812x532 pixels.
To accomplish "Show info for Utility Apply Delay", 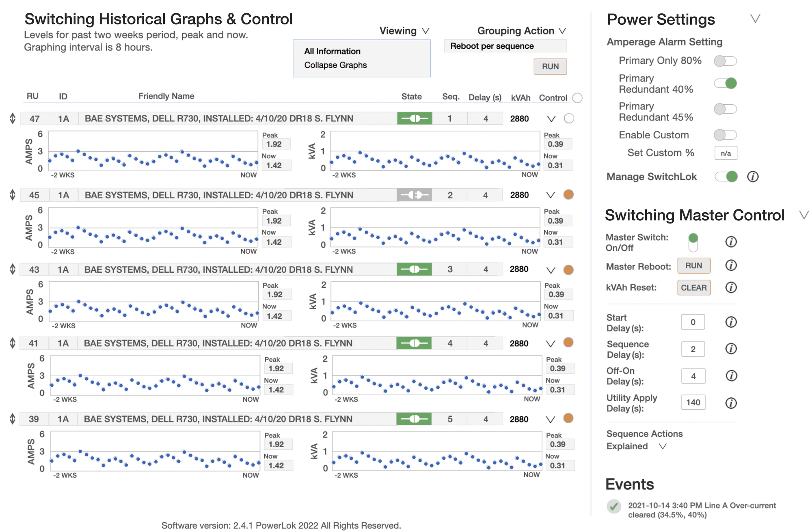I will pyautogui.click(x=731, y=403).
